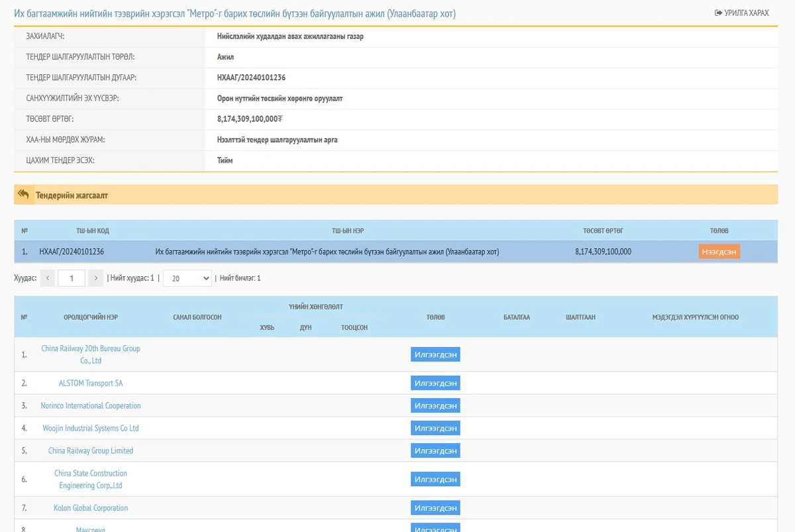The width and height of the screenshot is (795, 532).
Task: Go to the next page arrow
Action: [96, 278]
